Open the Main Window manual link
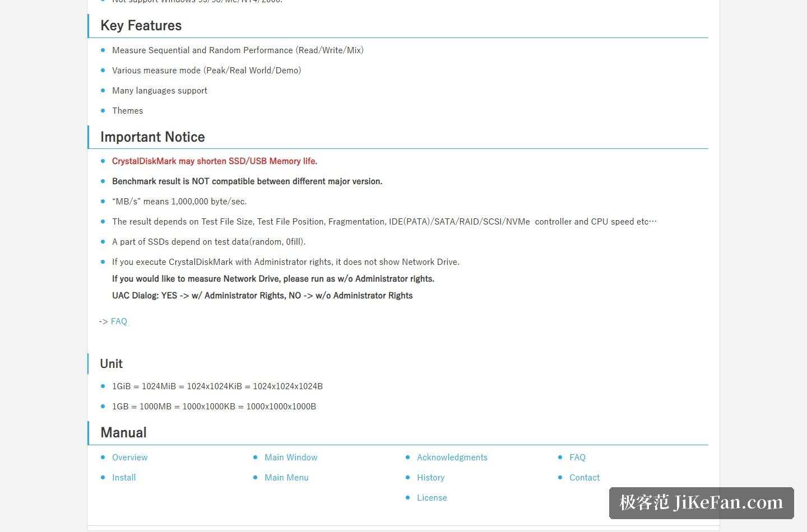807x532 pixels. [x=291, y=458]
